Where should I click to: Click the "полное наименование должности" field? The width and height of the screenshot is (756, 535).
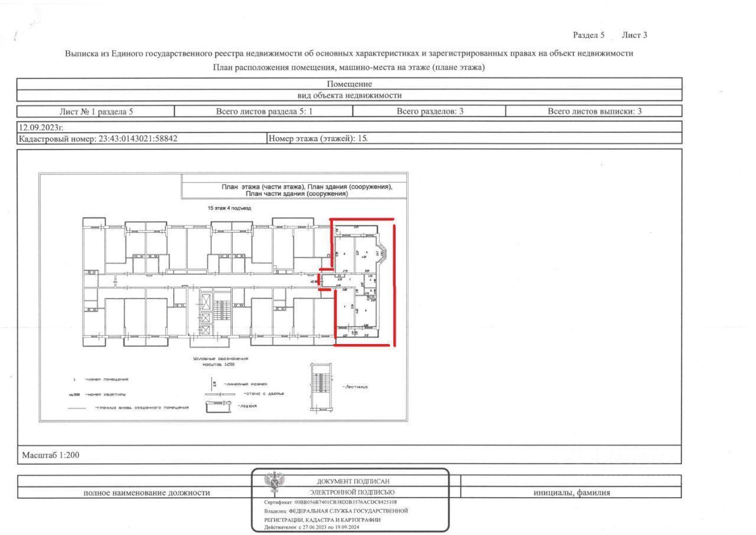(146, 492)
